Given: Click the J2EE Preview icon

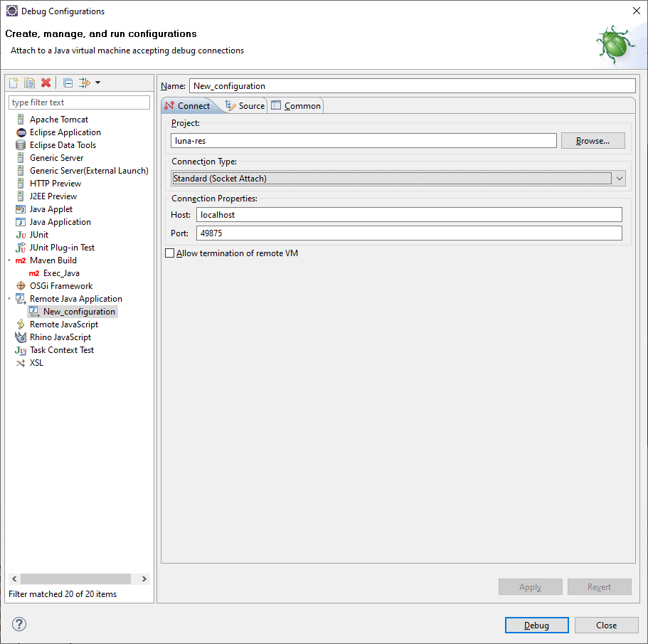Looking at the screenshot, I should click(21, 196).
